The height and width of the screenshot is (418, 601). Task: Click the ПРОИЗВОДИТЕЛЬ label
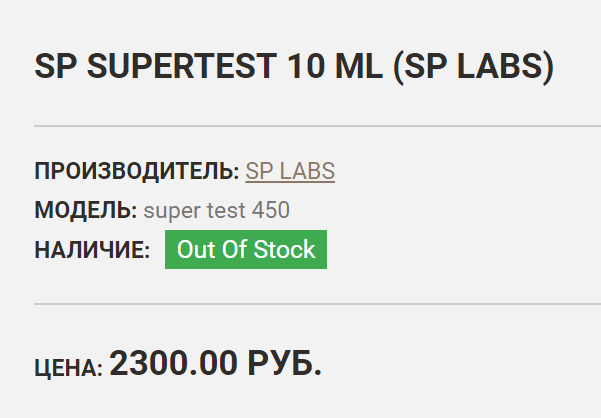(x=137, y=171)
